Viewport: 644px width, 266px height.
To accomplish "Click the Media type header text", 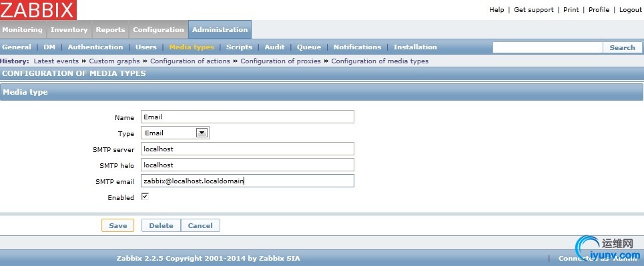I will coord(25,93).
